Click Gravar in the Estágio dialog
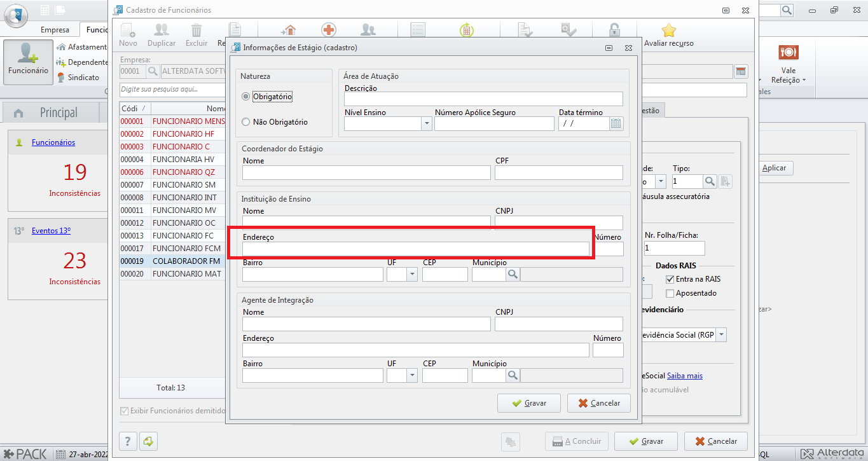 529,403
